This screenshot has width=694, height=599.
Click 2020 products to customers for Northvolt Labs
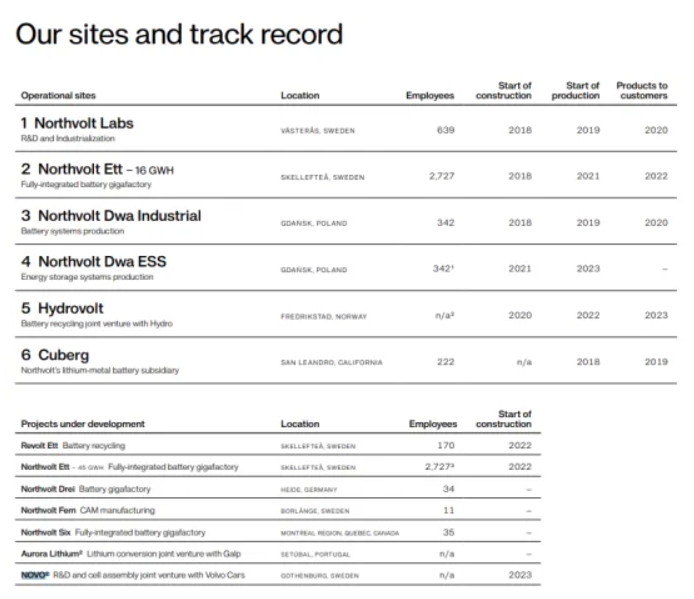click(656, 130)
